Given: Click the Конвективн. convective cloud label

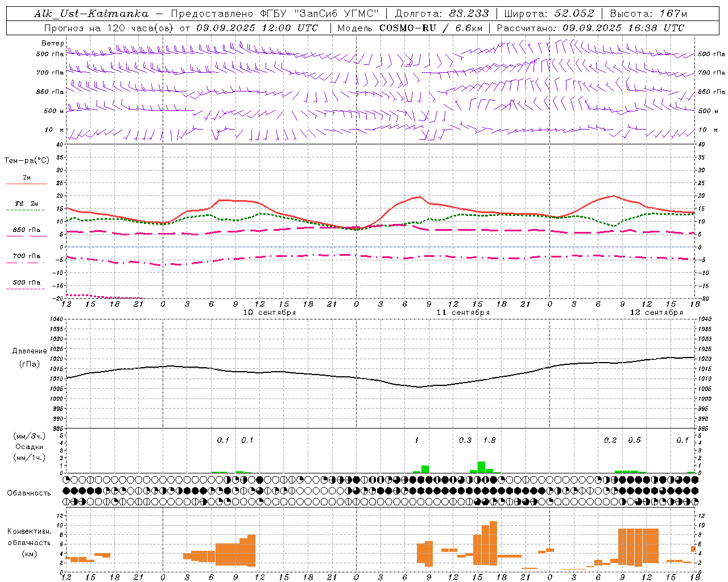Looking at the screenshot, I should coord(29,531).
